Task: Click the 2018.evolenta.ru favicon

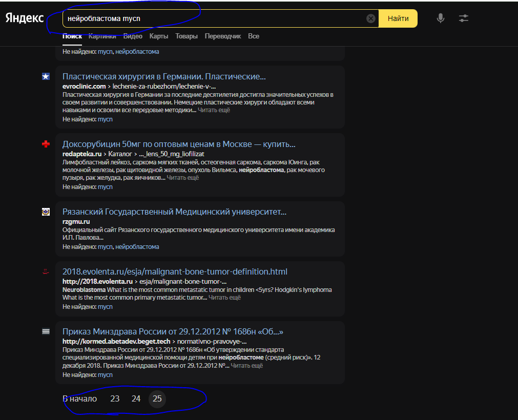Action: click(x=46, y=271)
